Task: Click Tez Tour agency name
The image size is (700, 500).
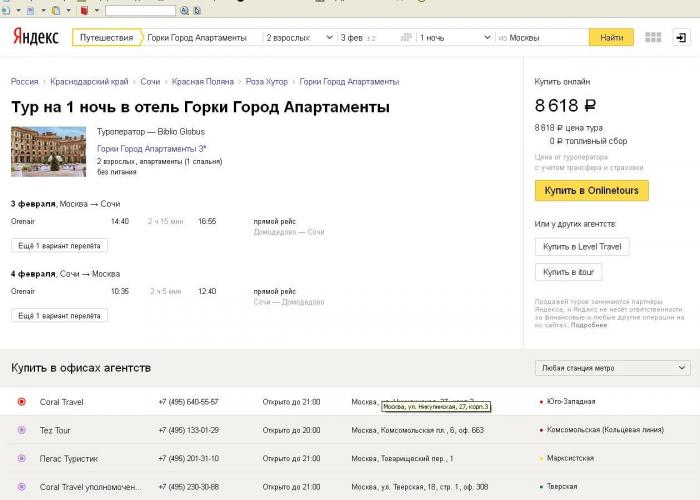Action: (55, 430)
